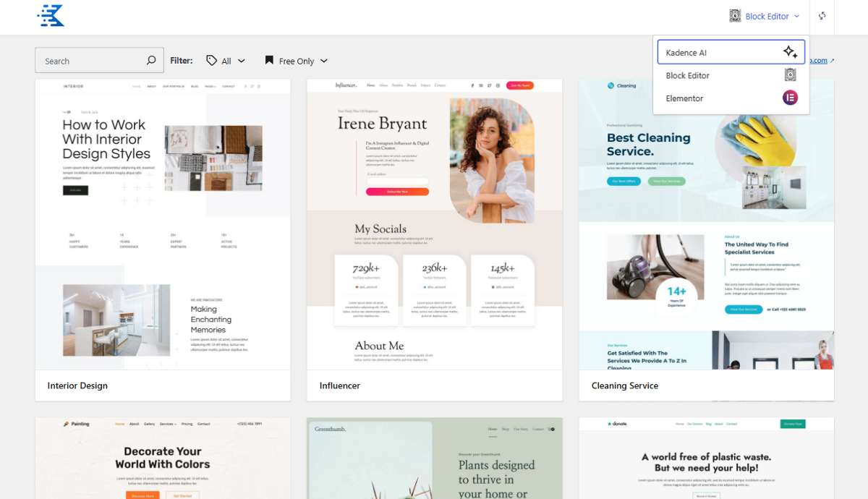Open the Interior Design template
Image resolution: width=868 pixels, height=499 pixels.
(163, 240)
